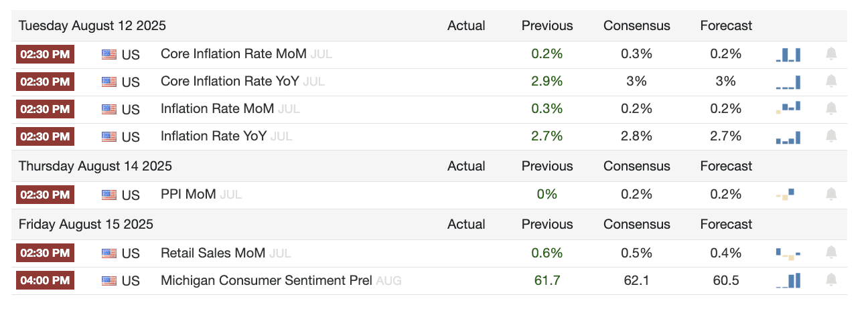Open mini bar chart for Core Inflation YoY
This screenshot has width=868, height=317.
tap(788, 82)
